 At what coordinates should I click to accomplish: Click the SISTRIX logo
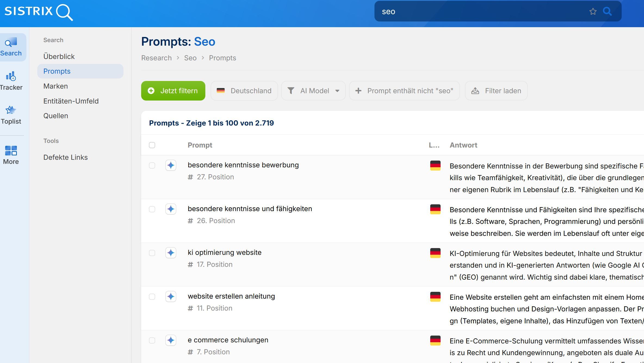[x=39, y=12]
